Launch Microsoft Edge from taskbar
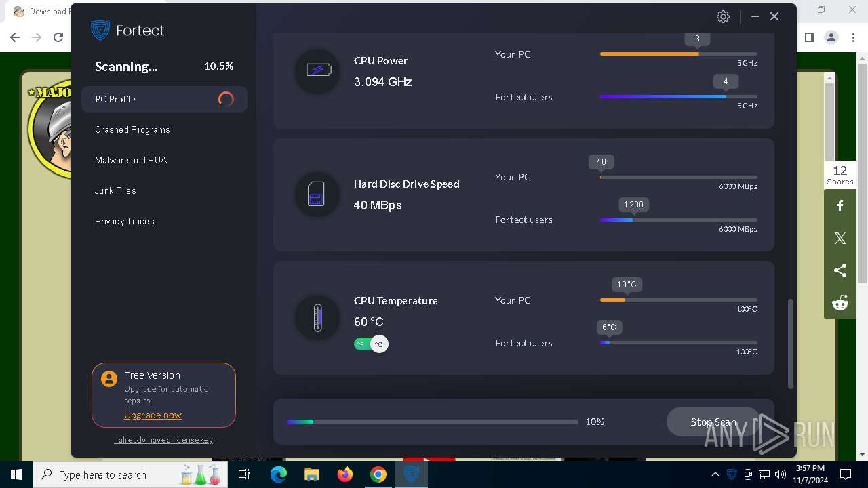 [x=279, y=474]
